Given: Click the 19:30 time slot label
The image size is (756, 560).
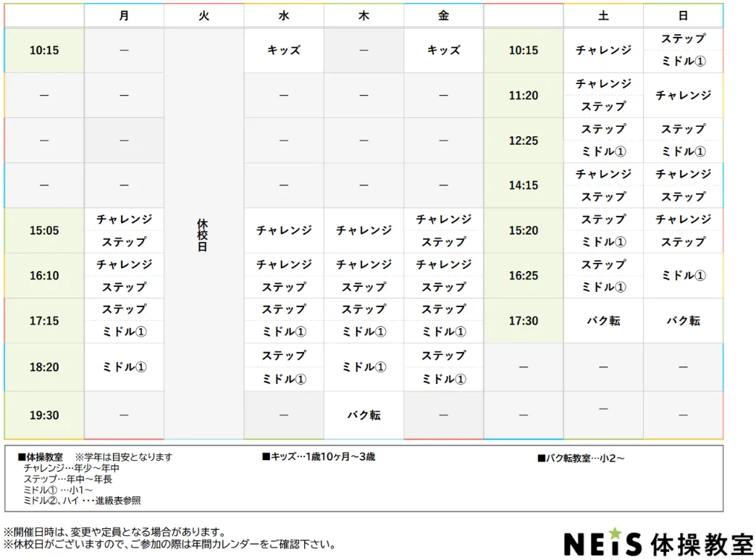Looking at the screenshot, I should click(44, 415).
